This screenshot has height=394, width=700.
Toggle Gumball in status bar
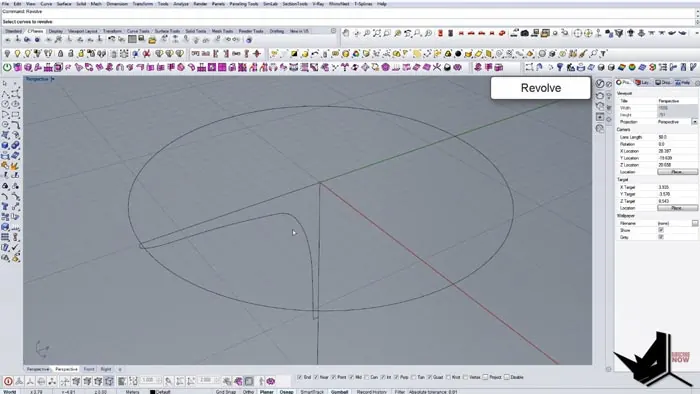[x=339, y=392]
